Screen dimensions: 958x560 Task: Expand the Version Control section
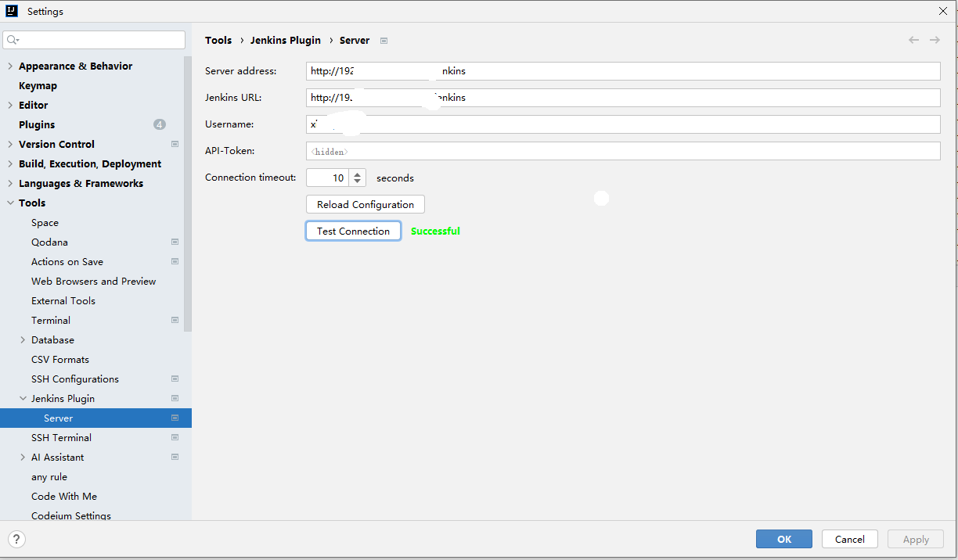pyautogui.click(x=10, y=144)
